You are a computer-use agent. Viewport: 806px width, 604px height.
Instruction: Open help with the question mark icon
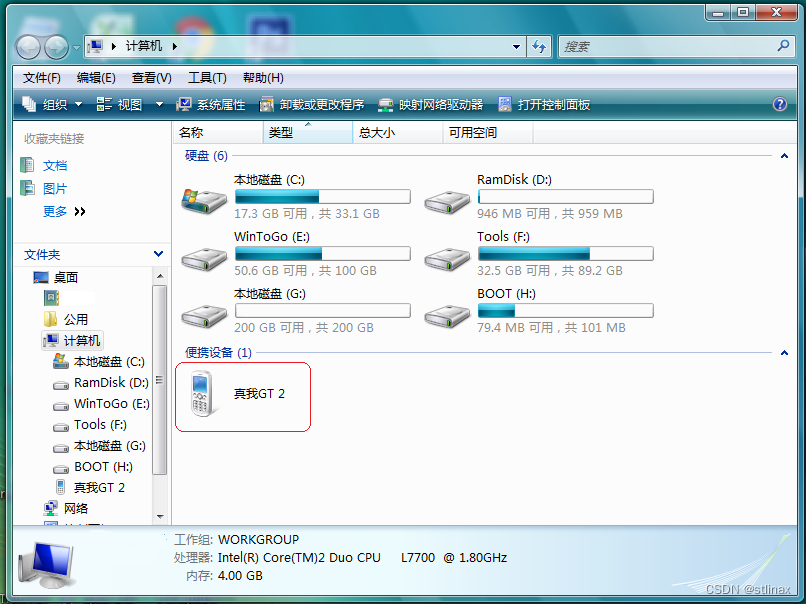click(779, 104)
